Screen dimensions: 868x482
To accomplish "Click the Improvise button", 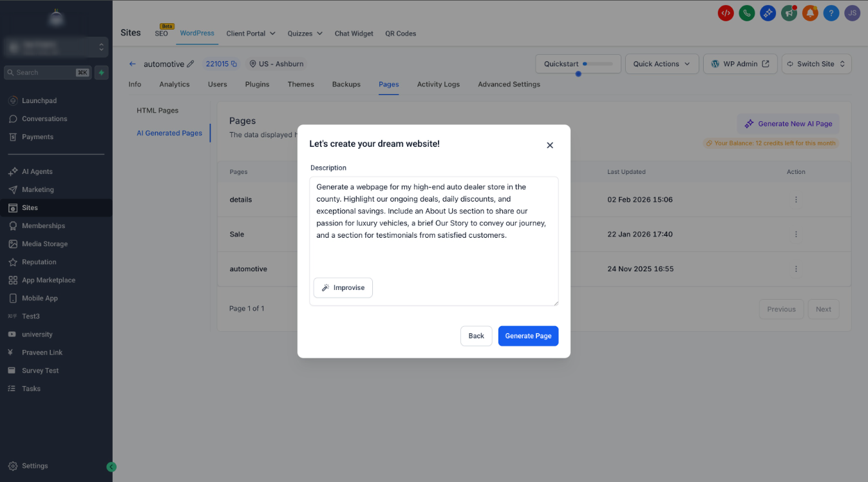I will click(343, 287).
